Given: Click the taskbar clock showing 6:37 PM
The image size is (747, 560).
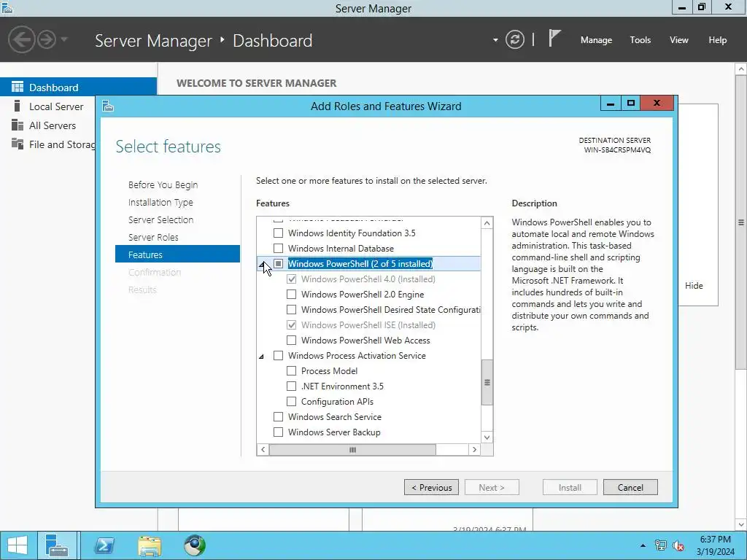Looking at the screenshot, I should coord(715,545).
